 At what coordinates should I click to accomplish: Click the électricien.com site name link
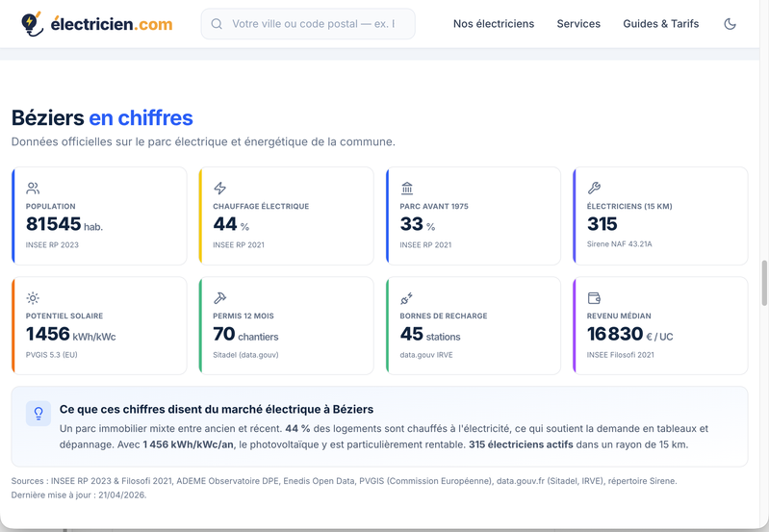coord(112,23)
